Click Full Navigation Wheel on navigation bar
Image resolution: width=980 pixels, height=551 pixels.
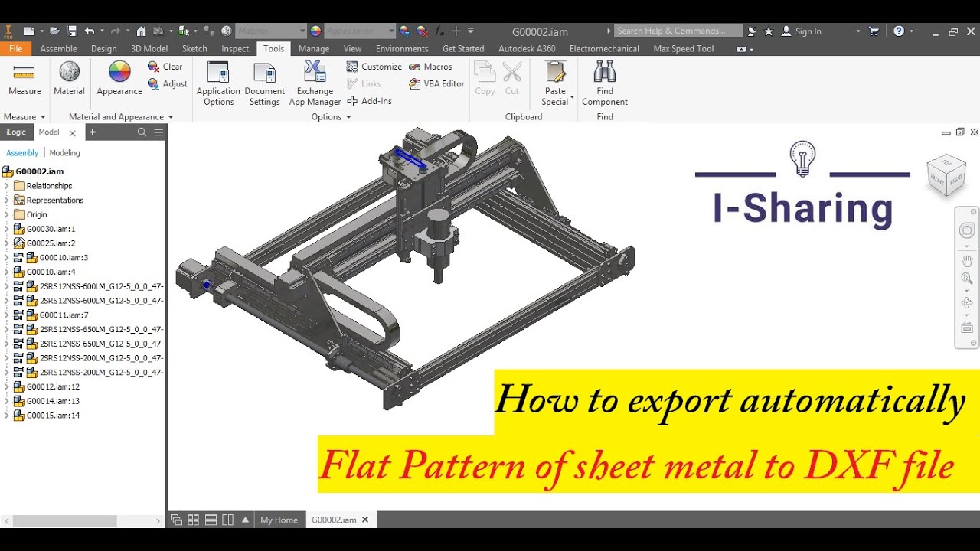click(x=967, y=231)
